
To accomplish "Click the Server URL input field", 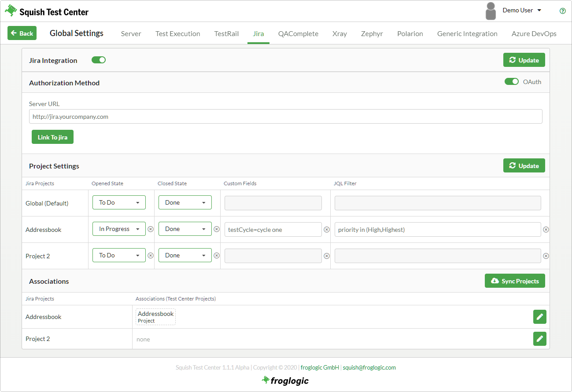I will [x=285, y=117].
